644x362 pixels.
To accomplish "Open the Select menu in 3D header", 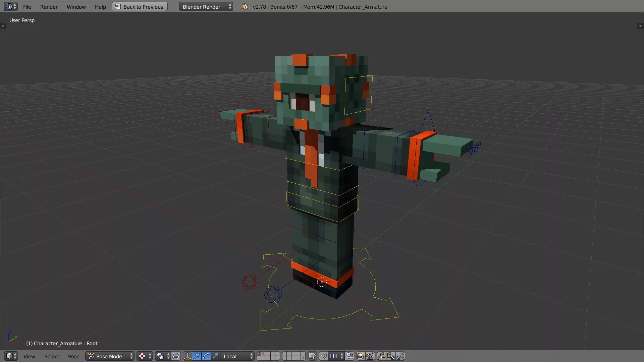I will 52,356.
